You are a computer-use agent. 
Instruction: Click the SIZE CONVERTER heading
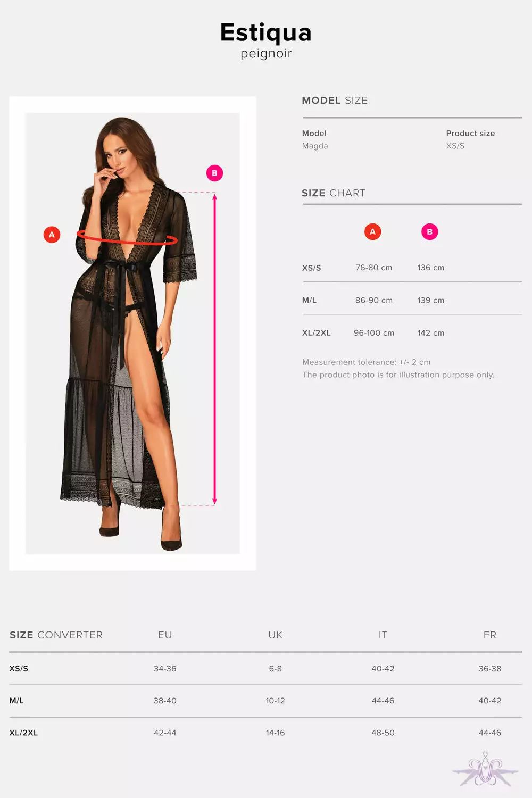tap(56, 635)
